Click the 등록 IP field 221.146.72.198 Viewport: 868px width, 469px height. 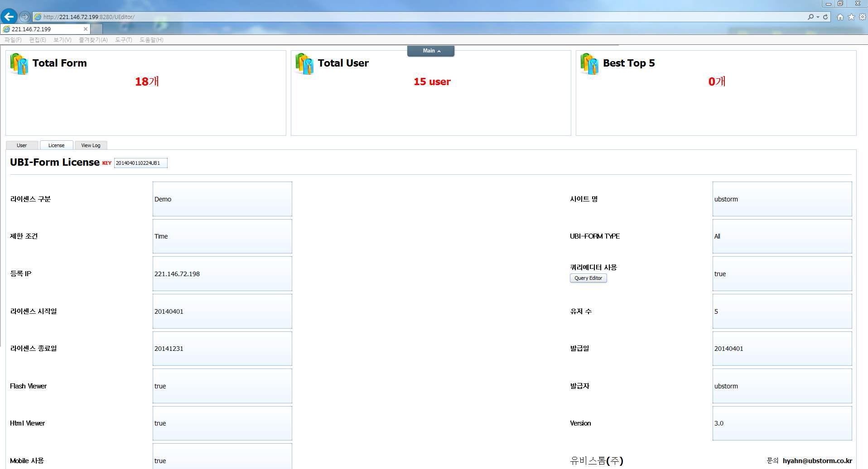222,274
